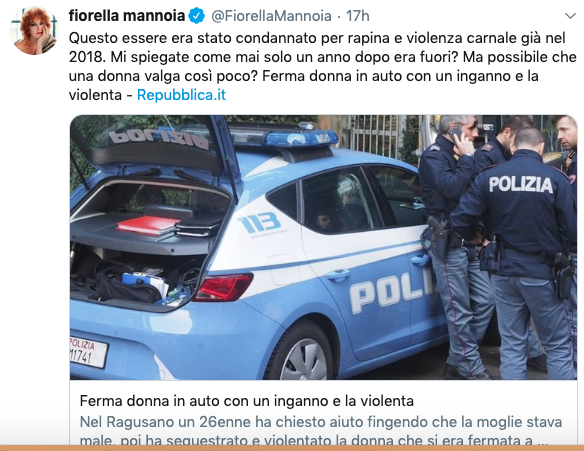Expand the tweet options chevron menu
Screen dimensions: 584x451
coord(570,16)
